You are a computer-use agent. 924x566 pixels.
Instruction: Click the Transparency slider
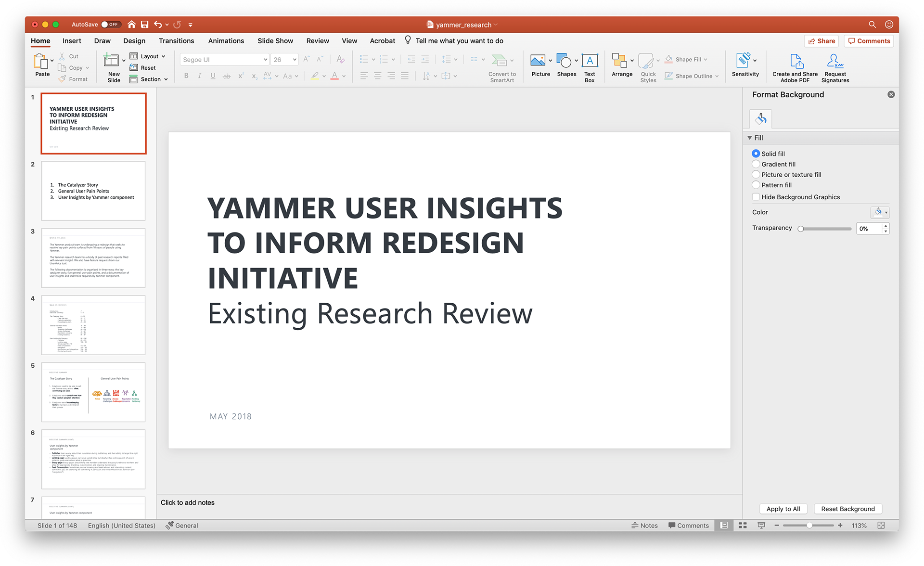tap(826, 229)
